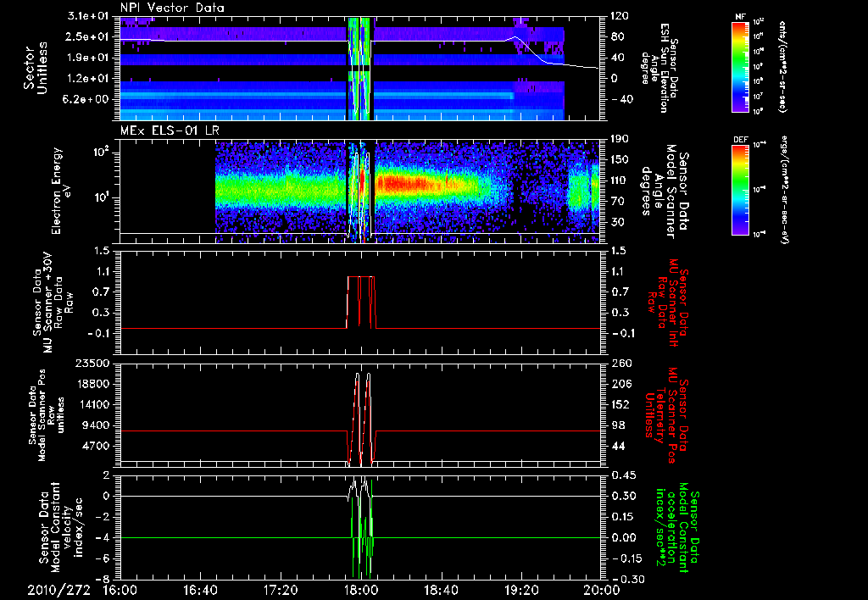Click the DEF color bar legend
The height and width of the screenshot is (600, 868).
click(x=741, y=190)
